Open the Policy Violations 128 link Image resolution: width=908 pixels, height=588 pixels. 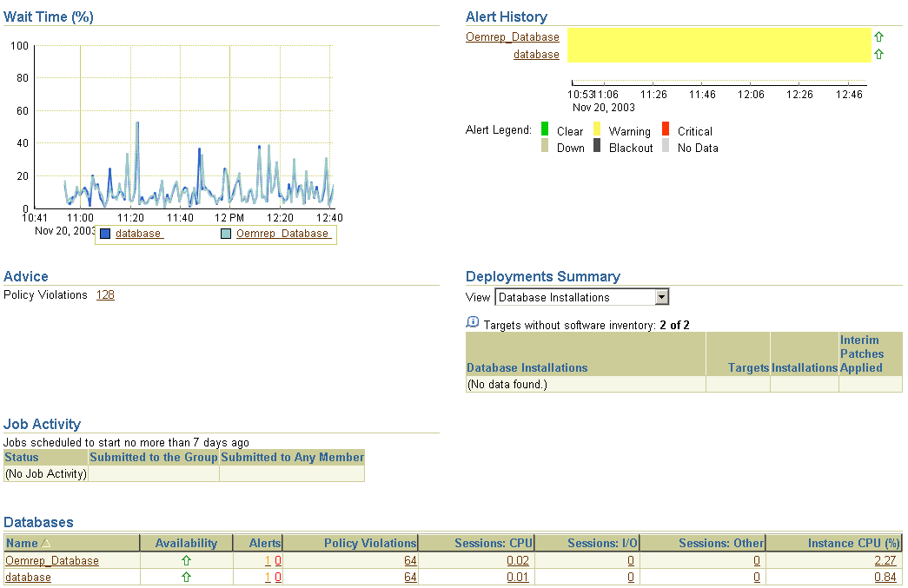tap(105, 295)
